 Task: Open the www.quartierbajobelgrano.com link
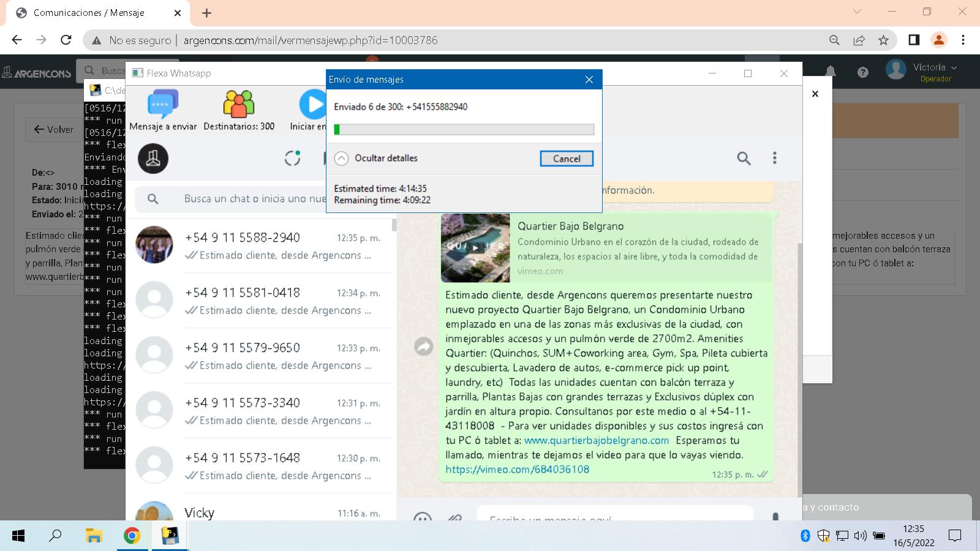(x=597, y=440)
